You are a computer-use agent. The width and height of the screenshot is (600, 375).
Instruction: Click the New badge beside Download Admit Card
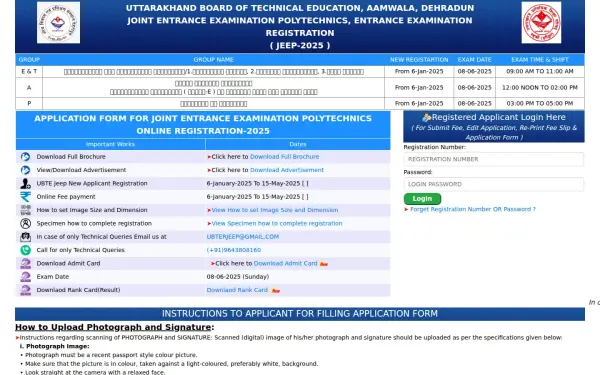(324, 264)
